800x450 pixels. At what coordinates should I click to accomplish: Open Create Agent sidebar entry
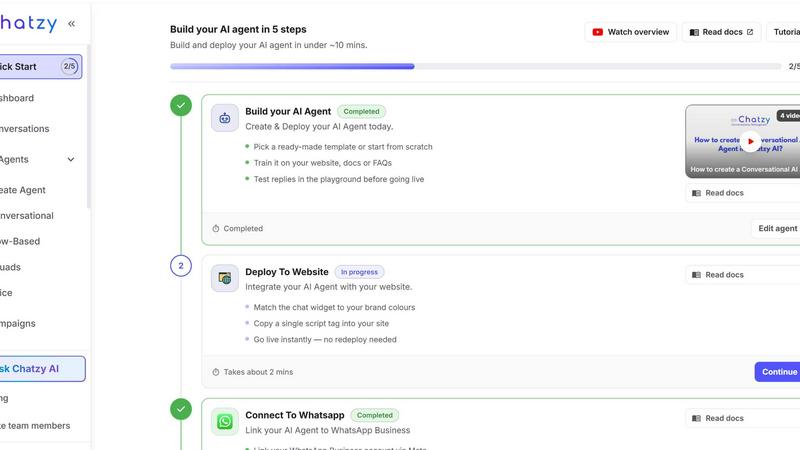(22, 190)
